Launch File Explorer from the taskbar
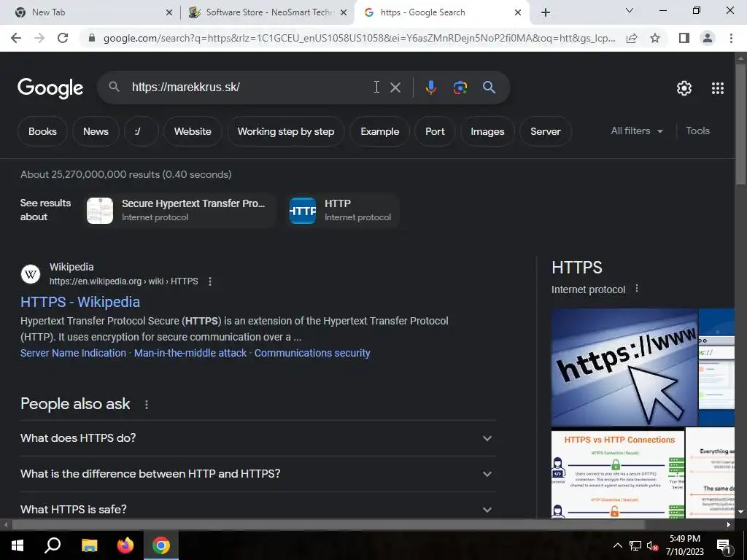This screenshot has height=560, width=747. 89,545
